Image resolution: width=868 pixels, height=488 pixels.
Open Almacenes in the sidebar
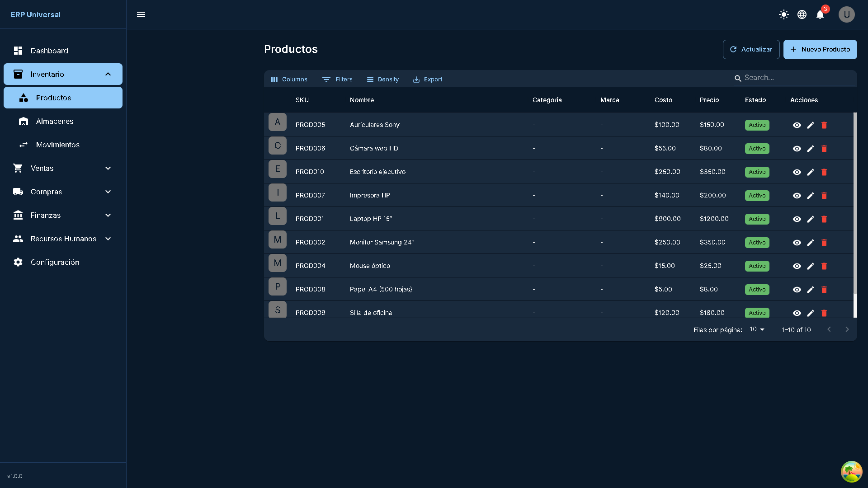55,121
